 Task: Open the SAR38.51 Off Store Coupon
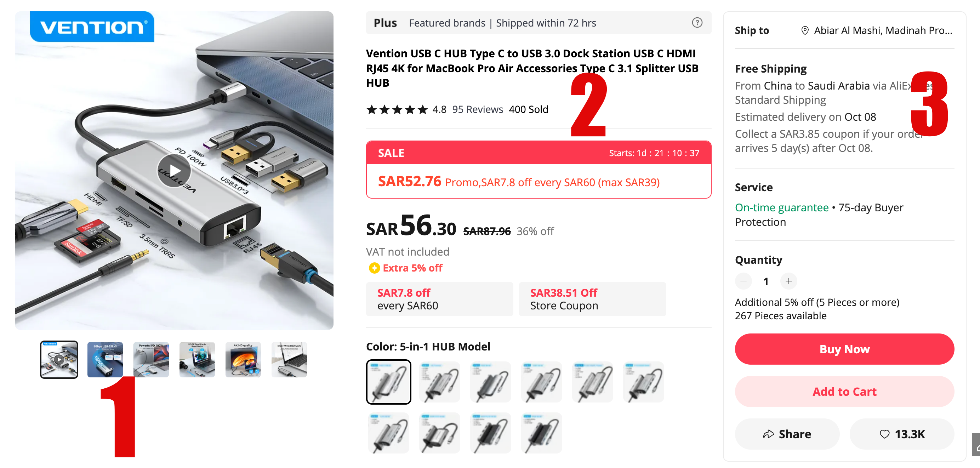pos(592,299)
